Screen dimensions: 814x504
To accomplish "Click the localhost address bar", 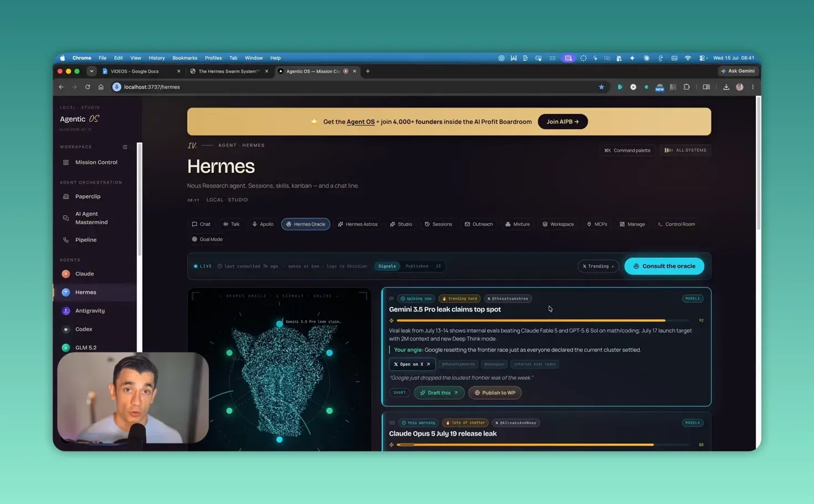I will (x=354, y=87).
